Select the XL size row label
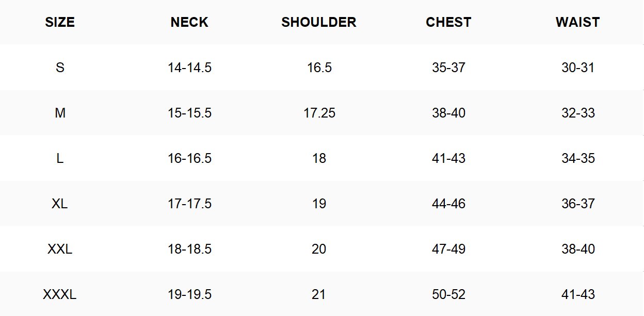 tap(60, 204)
